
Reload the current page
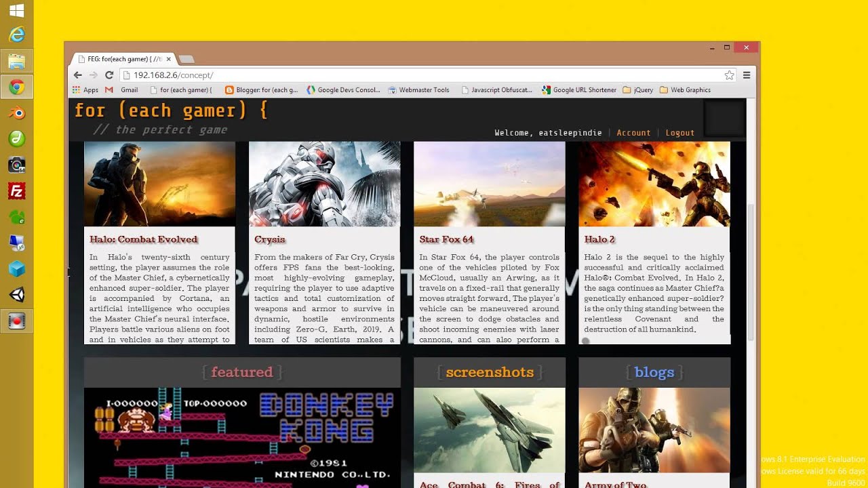click(109, 75)
